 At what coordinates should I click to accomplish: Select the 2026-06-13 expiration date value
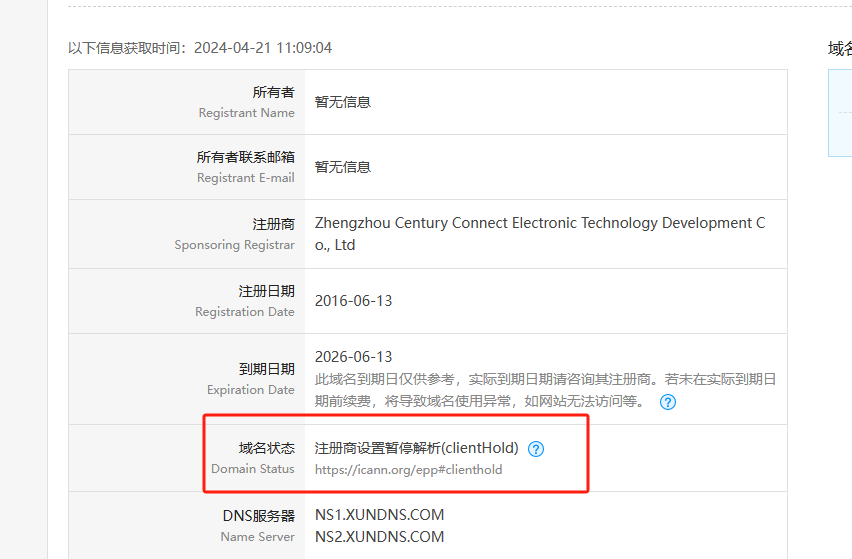point(353,357)
